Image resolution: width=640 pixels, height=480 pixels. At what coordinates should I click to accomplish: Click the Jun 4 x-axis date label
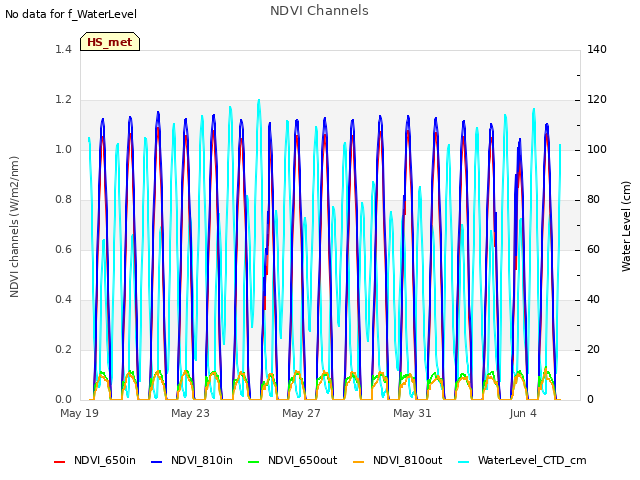523,413
